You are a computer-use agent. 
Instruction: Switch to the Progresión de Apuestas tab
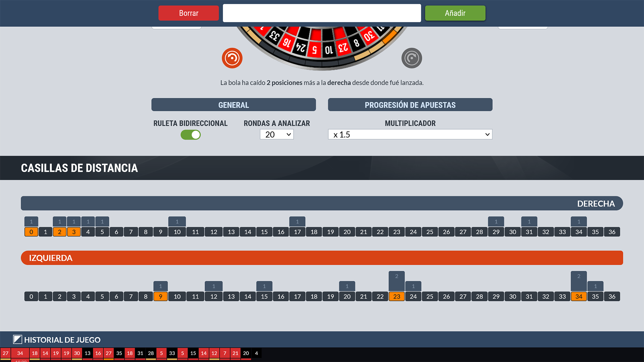coord(410,105)
